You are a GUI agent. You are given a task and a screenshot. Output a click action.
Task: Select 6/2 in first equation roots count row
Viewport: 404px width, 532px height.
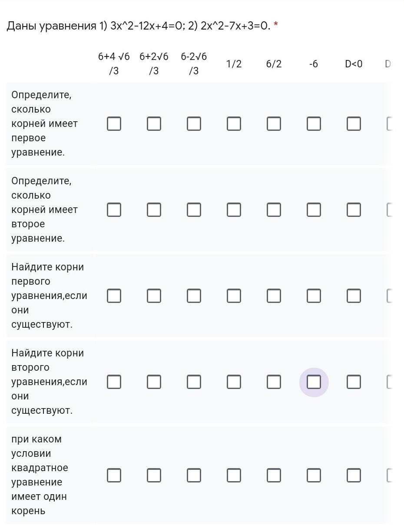274,124
